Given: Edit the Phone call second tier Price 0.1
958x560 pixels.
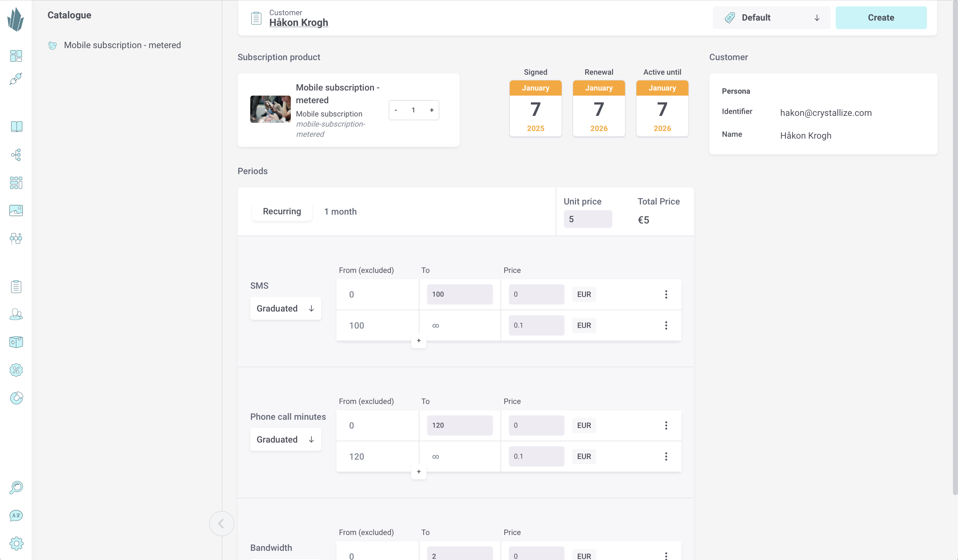Looking at the screenshot, I should [536, 456].
